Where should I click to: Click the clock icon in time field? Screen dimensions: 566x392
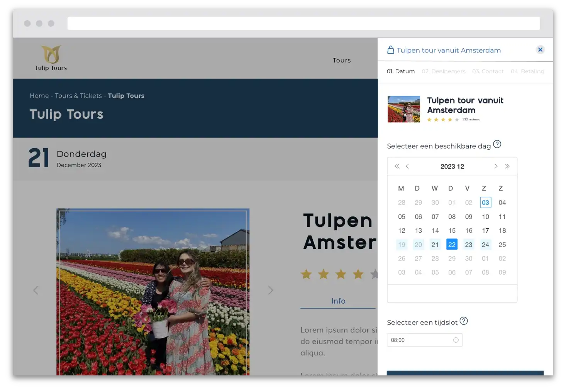click(456, 340)
